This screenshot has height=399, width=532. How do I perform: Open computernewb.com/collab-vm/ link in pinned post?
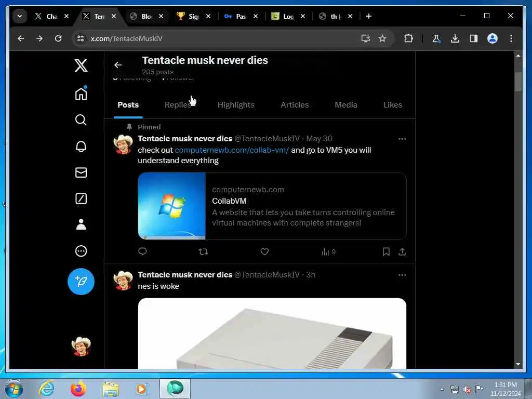[232, 150]
